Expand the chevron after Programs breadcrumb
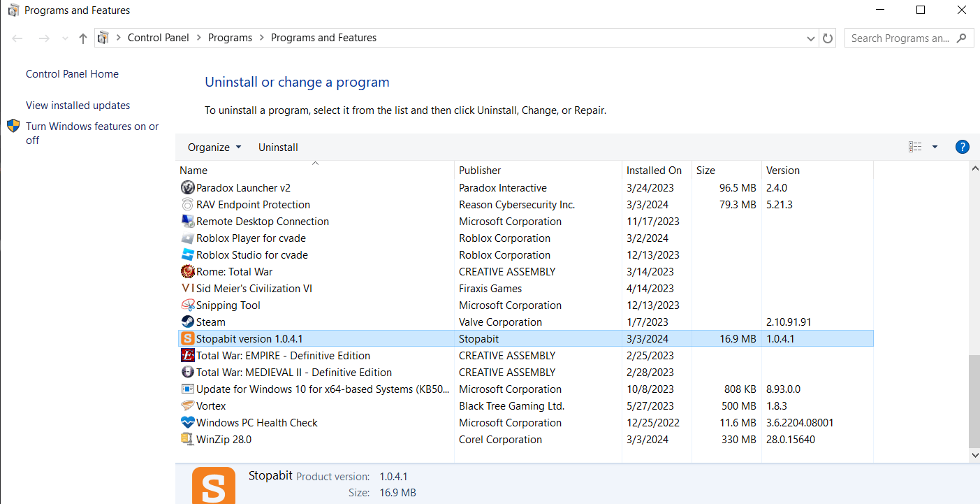 (x=261, y=38)
